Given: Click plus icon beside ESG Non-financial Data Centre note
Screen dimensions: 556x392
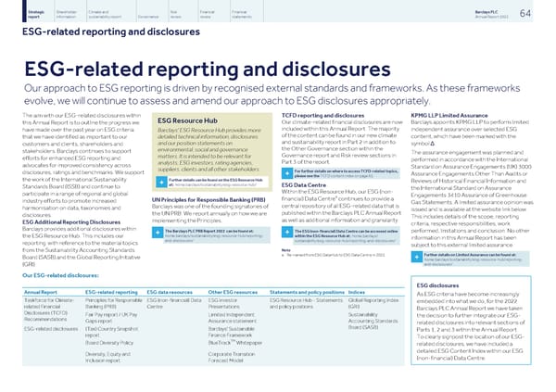Looking at the screenshot, I should tap(273, 233).
